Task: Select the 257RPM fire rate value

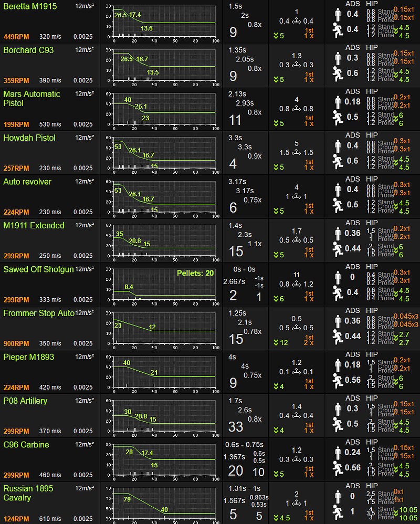Action: [16, 168]
